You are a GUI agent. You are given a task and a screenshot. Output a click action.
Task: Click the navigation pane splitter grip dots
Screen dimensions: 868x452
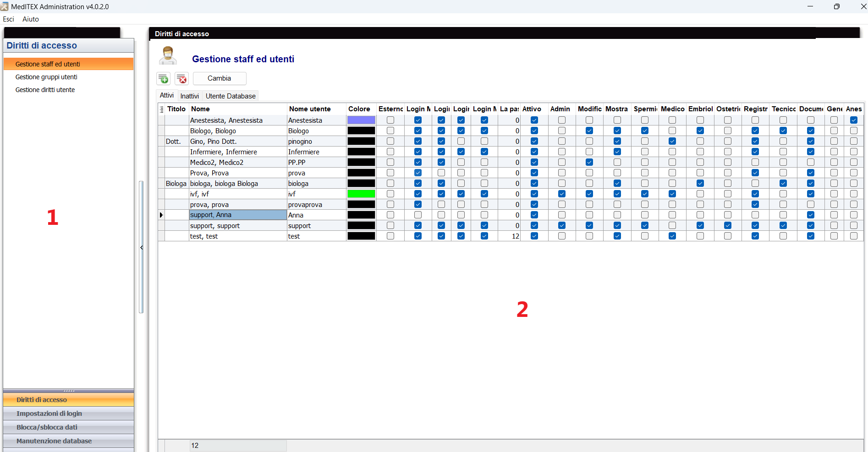coord(69,391)
